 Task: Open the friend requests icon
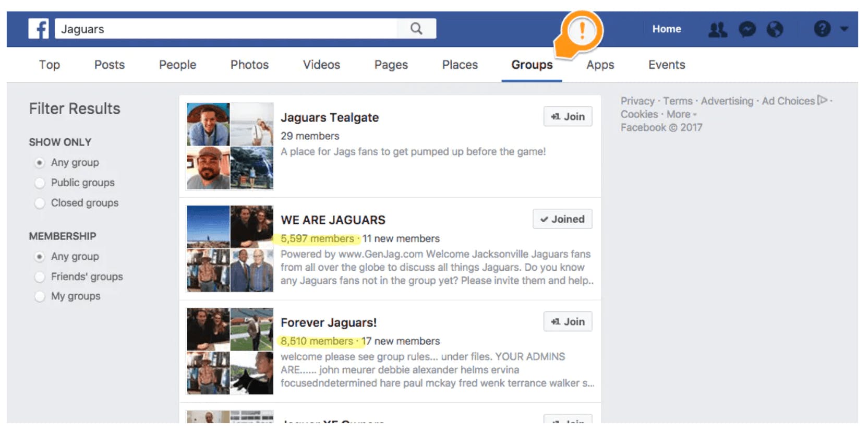[717, 29]
